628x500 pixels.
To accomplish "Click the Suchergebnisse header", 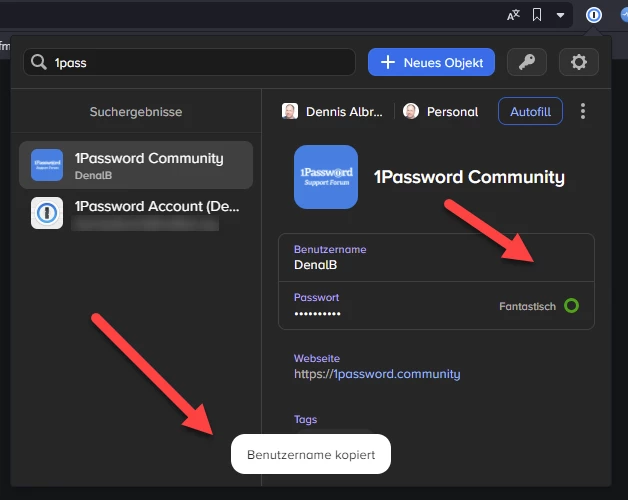I will pyautogui.click(x=136, y=112).
